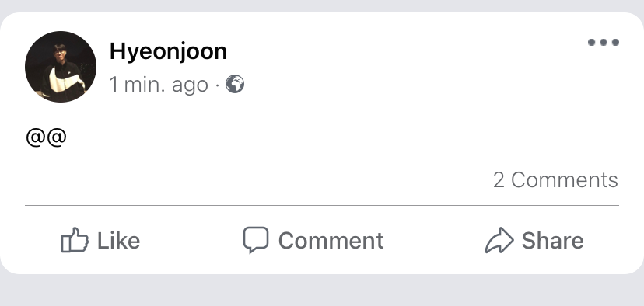Click the empty white space right of '@@'
The height and width of the screenshot is (306, 644).
(x=328, y=137)
